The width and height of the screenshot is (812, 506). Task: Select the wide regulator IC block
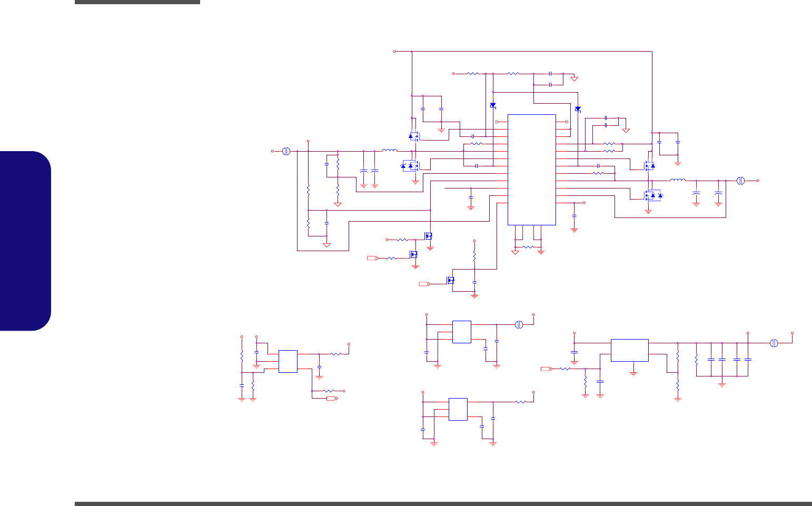coord(630,350)
